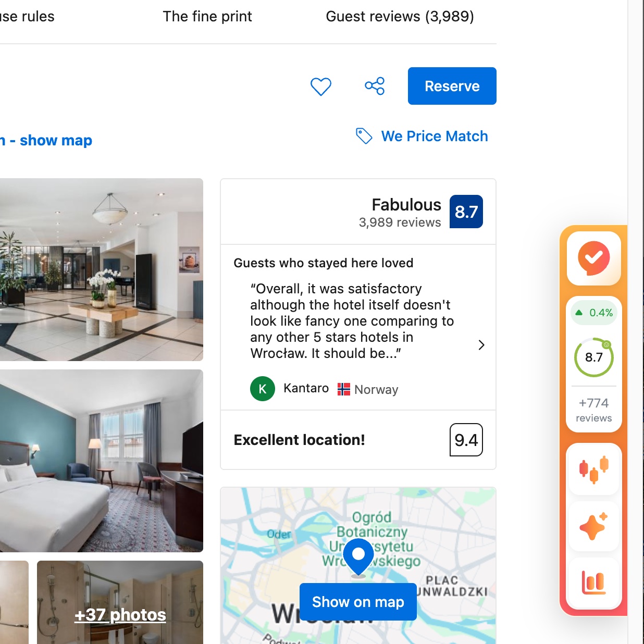Click the Show on map button
The width and height of the screenshot is (644, 644).
point(358,602)
